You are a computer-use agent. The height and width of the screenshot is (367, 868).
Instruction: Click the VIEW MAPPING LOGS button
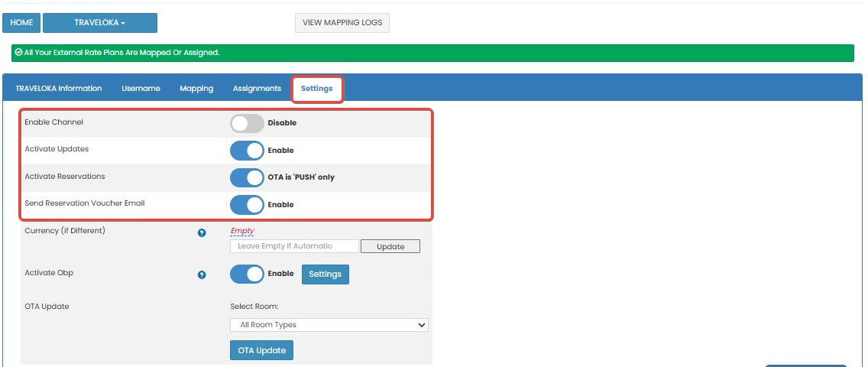tap(342, 23)
